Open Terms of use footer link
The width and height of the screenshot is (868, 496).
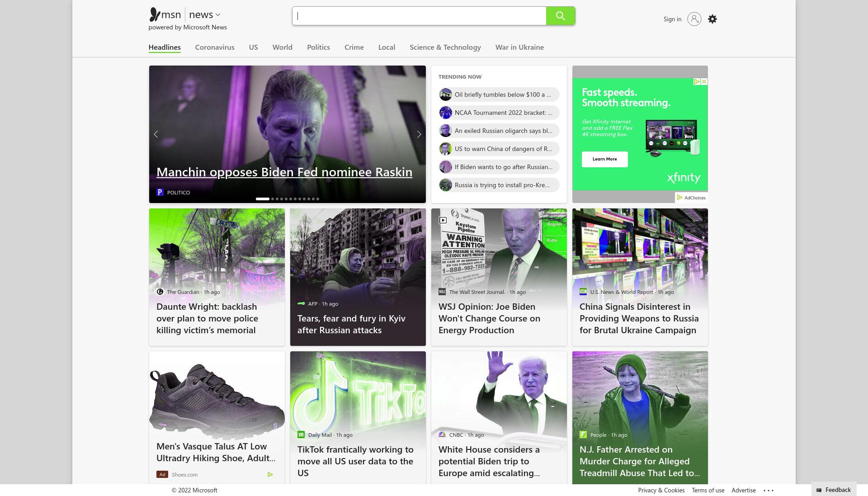pos(708,490)
